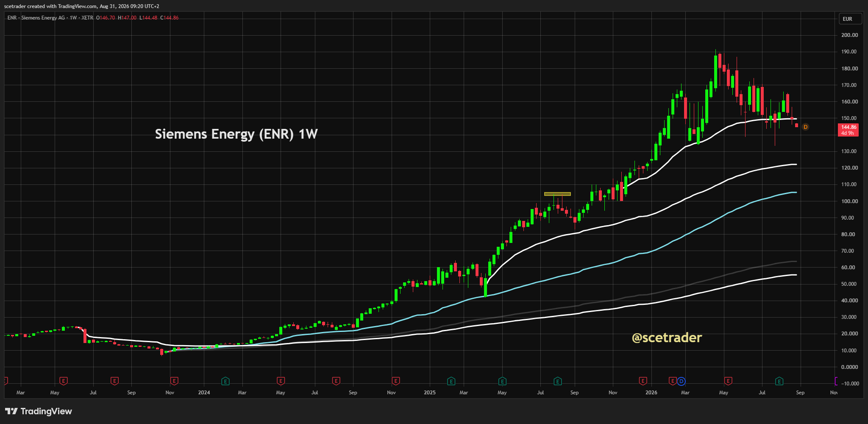Click the November 2024 earnings marker
The width and height of the screenshot is (868, 424).
(x=395, y=381)
